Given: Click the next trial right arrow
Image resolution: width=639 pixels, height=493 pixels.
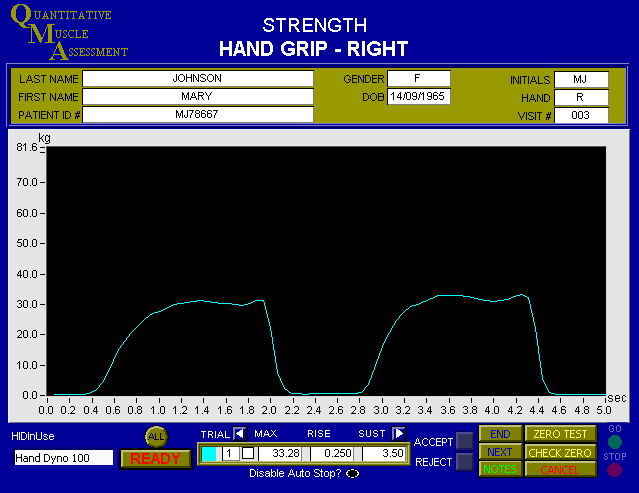Looking at the screenshot, I should click(399, 433).
